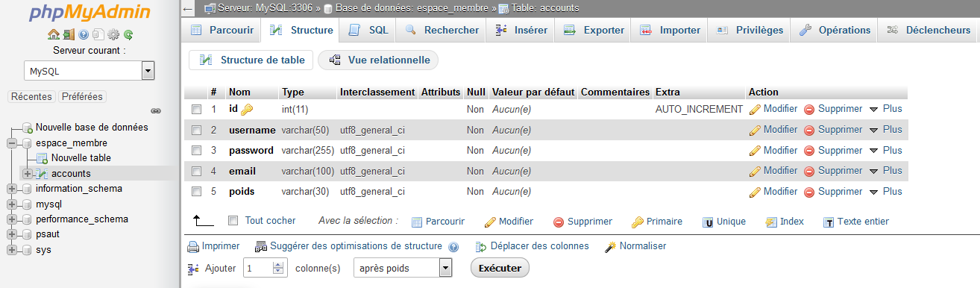Tick the checkbox for the id row

pyautogui.click(x=197, y=109)
